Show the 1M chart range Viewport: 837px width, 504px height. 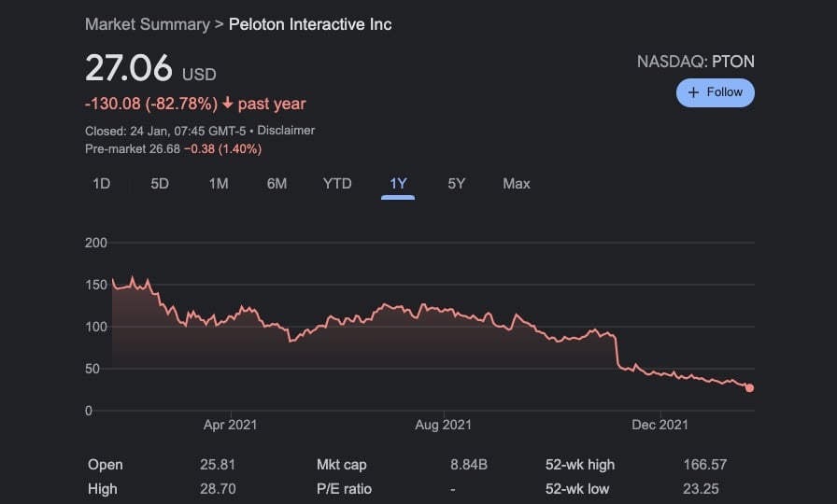(x=219, y=184)
